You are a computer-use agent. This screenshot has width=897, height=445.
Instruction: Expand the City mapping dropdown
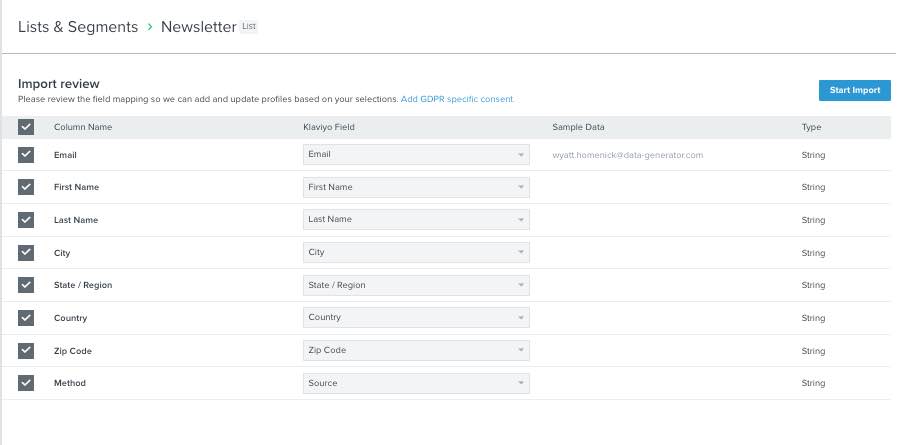point(416,253)
